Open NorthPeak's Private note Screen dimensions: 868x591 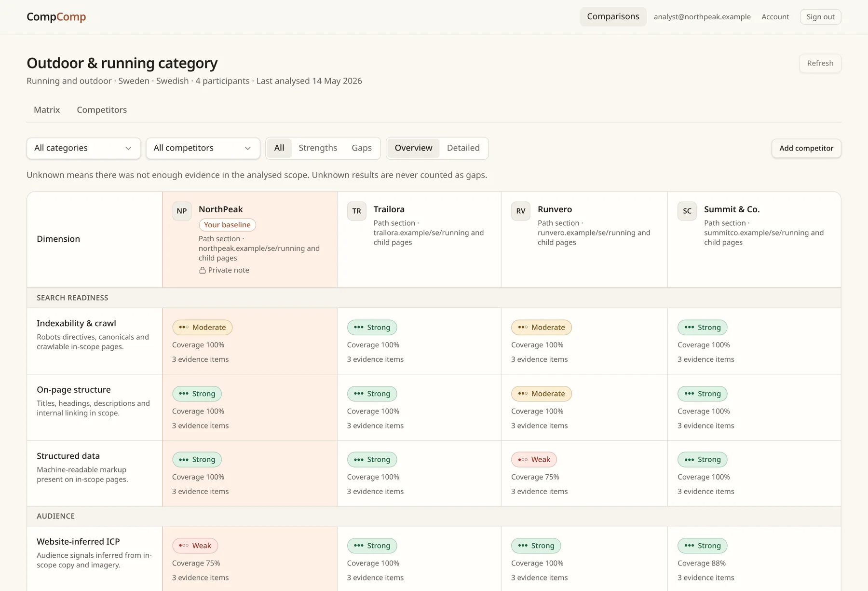tap(224, 270)
